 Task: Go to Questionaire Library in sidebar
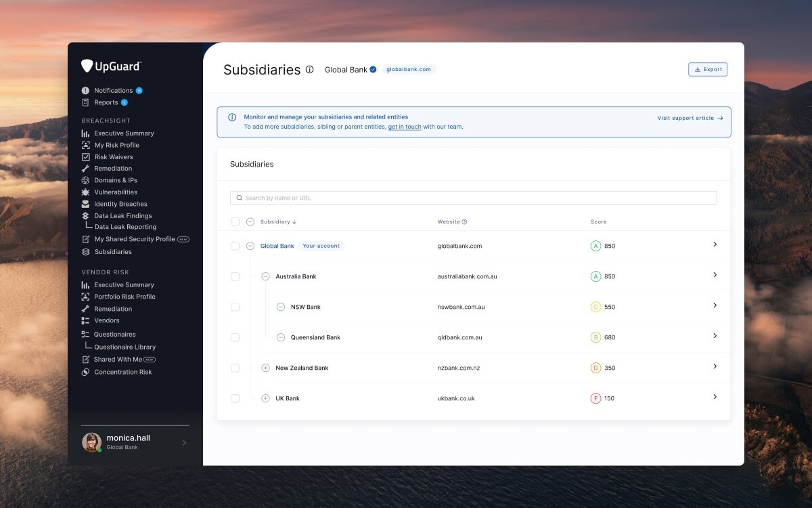click(x=125, y=347)
